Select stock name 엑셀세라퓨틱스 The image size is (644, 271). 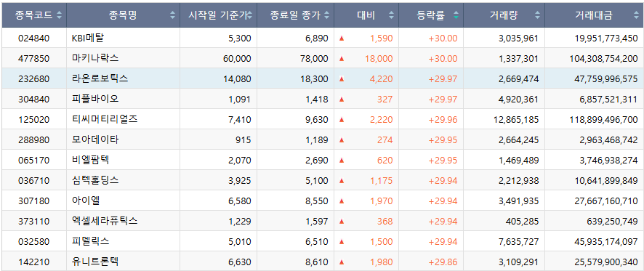pyautogui.click(x=105, y=222)
